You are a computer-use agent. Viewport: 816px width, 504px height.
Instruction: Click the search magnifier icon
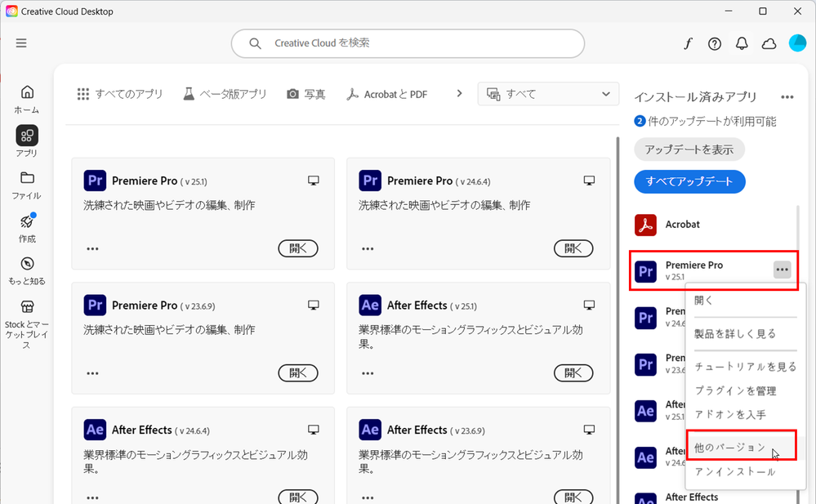pos(255,44)
